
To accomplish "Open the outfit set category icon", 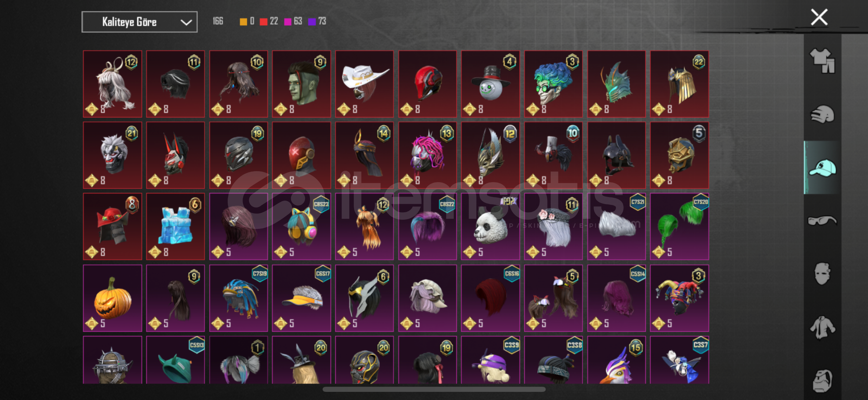I will click(822, 61).
